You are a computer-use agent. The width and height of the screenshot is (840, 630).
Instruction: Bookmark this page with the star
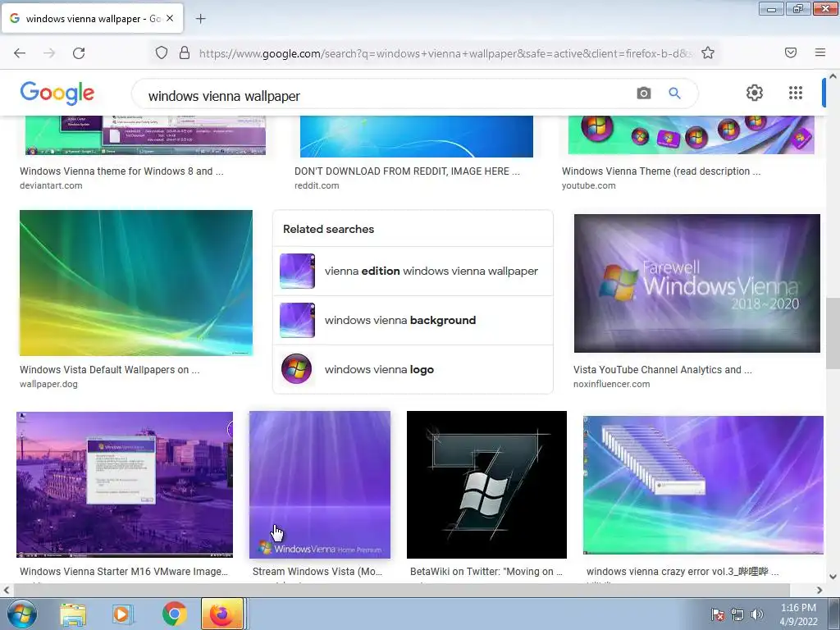pos(708,53)
